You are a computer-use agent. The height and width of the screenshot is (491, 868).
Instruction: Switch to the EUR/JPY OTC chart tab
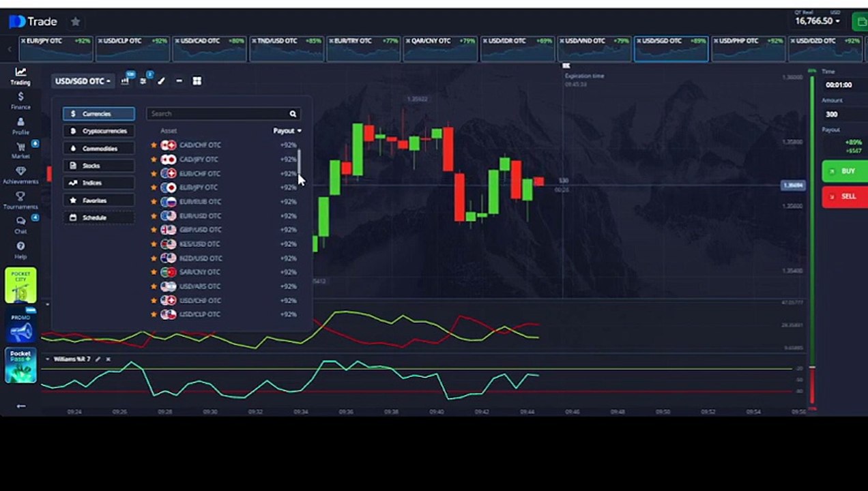pos(55,48)
